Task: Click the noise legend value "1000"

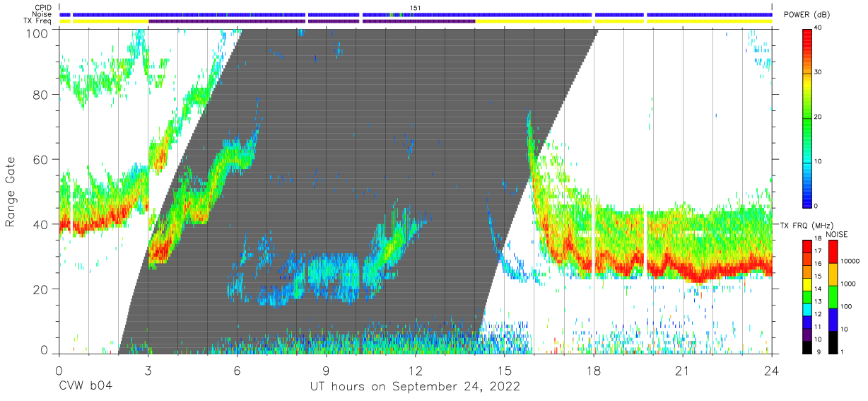Action: [848, 284]
